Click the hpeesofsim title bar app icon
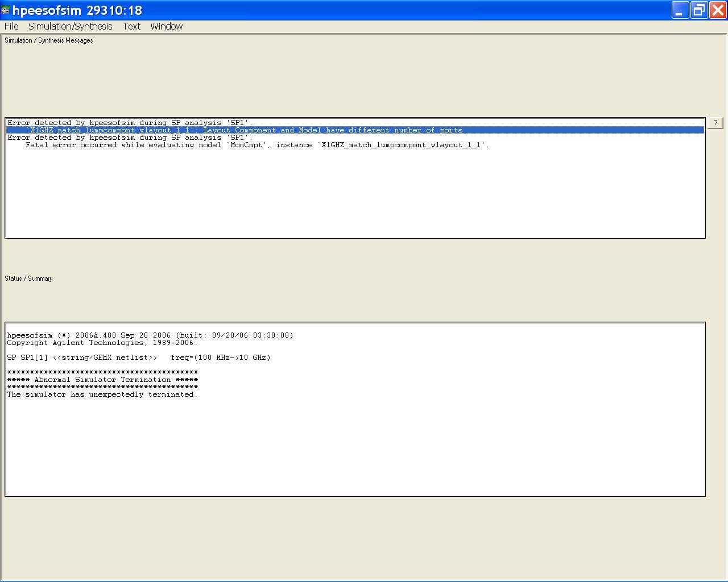The height and width of the screenshot is (582, 728). pyautogui.click(x=6, y=10)
